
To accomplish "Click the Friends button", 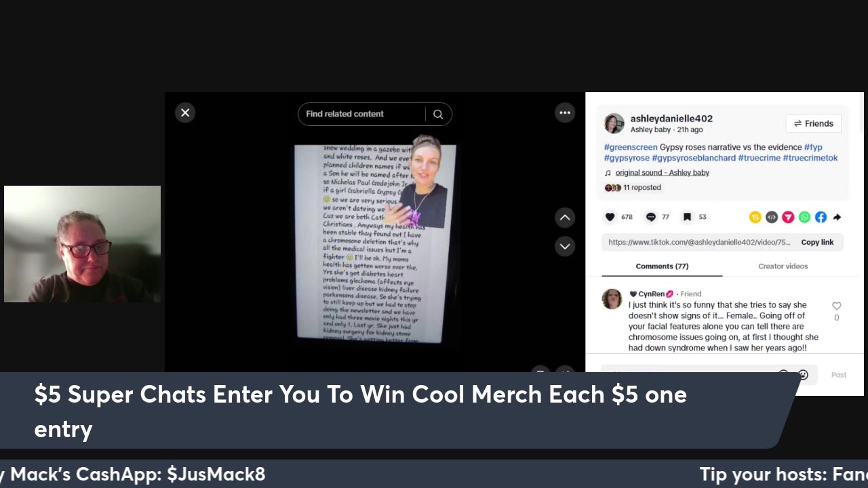I will pos(813,123).
